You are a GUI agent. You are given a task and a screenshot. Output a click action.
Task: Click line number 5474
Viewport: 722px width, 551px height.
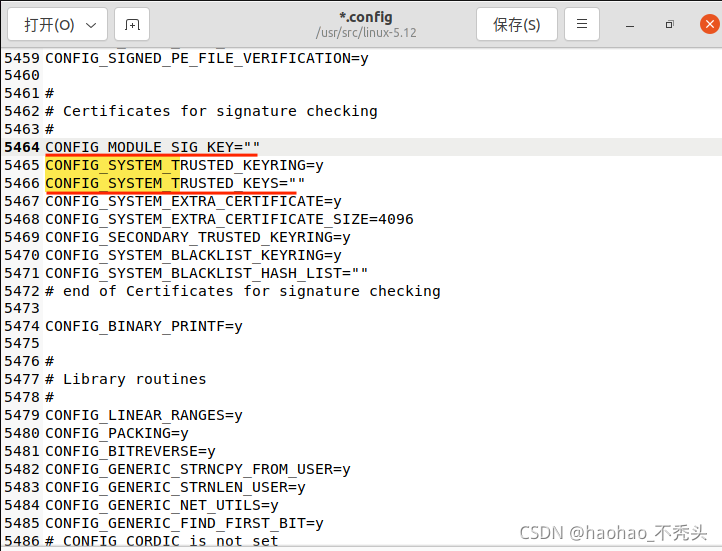coord(21,326)
